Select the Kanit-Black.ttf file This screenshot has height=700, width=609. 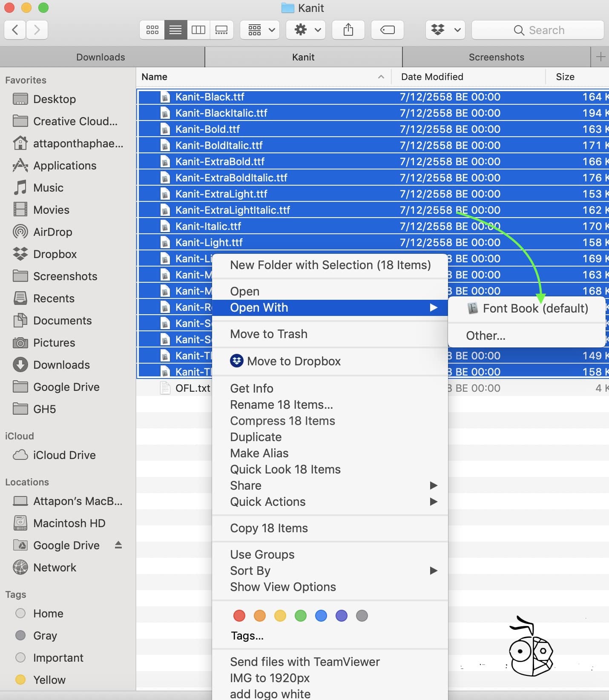tap(373, 97)
